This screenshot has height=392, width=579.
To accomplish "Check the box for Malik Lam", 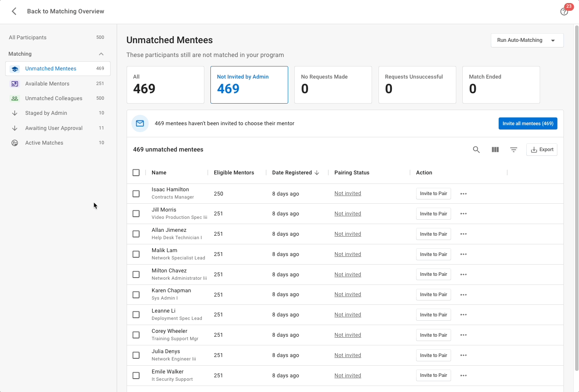I will 136,254.
